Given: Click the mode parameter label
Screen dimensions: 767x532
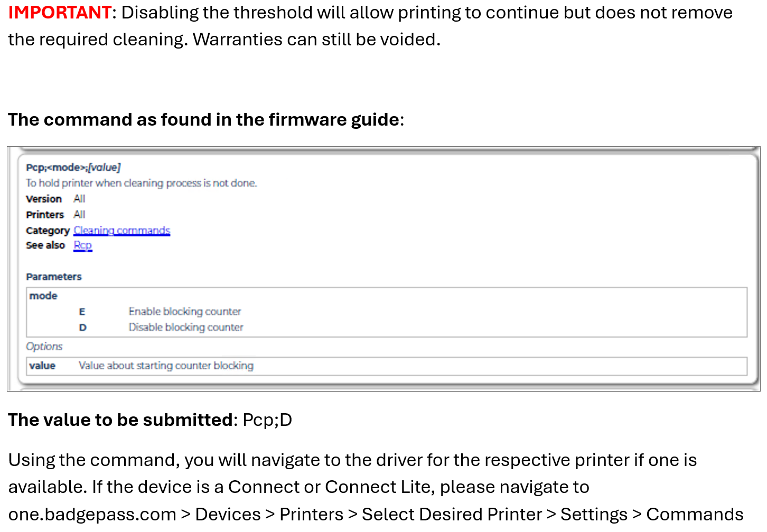Looking at the screenshot, I should click(43, 296).
